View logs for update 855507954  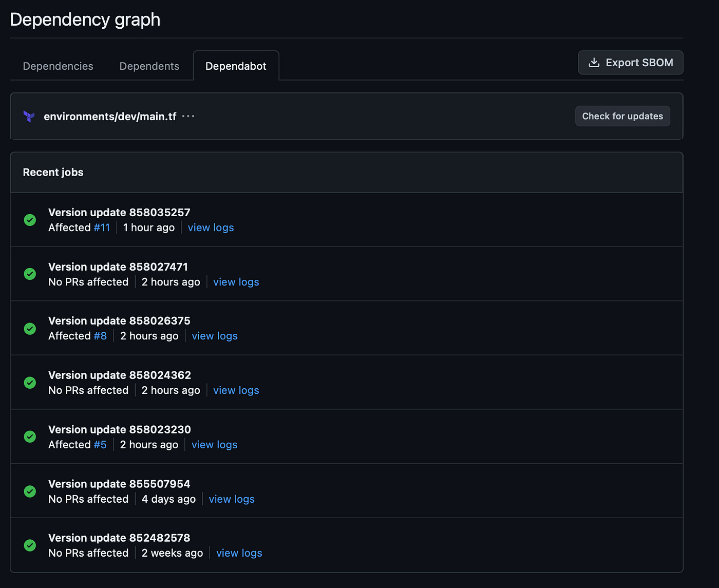pyautogui.click(x=232, y=499)
